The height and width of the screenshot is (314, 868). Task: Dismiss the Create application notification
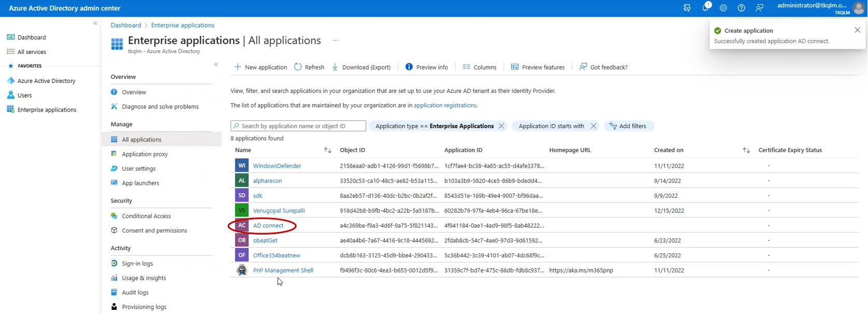858,30
